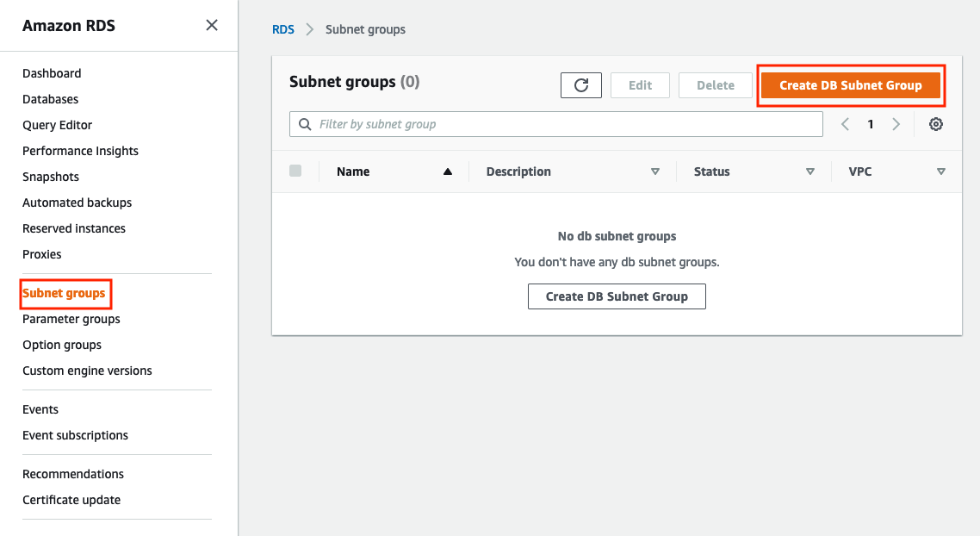
Task: Click the VPC column header
Action: coord(860,171)
